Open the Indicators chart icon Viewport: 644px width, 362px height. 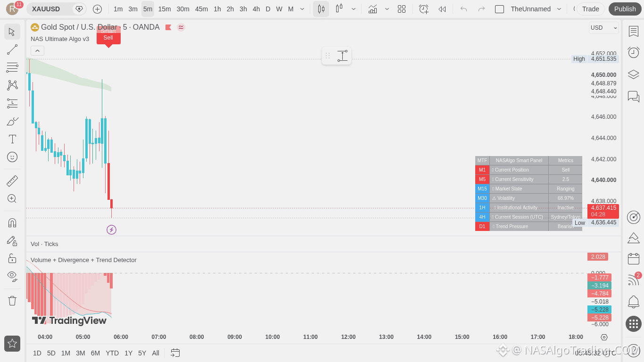372,9
